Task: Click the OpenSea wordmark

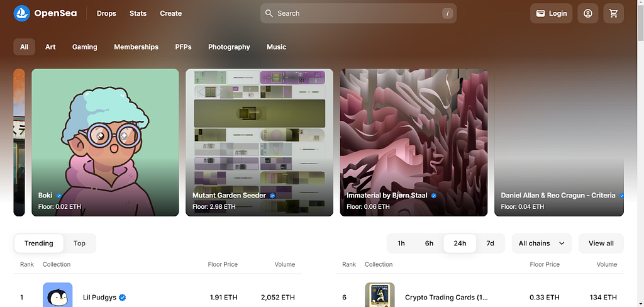Action: 55,14
